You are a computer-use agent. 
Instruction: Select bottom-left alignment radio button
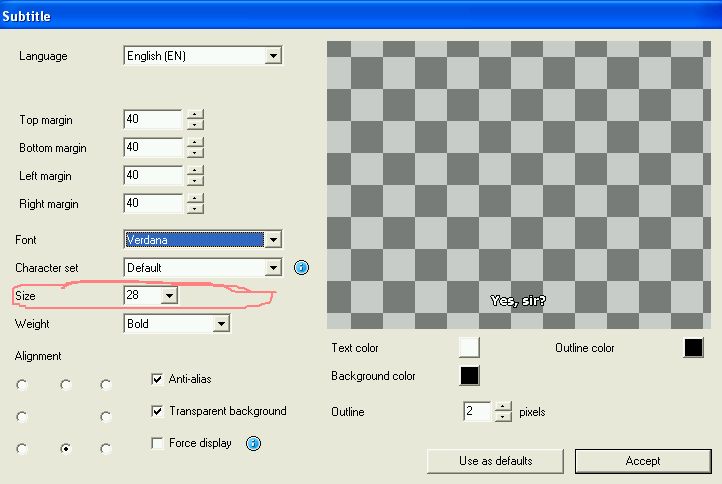(x=22, y=448)
